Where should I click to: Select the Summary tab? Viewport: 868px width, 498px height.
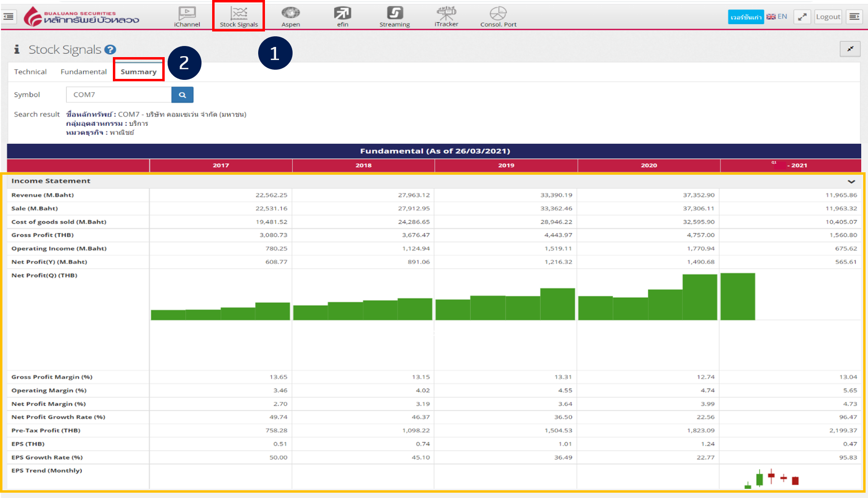pyautogui.click(x=139, y=72)
